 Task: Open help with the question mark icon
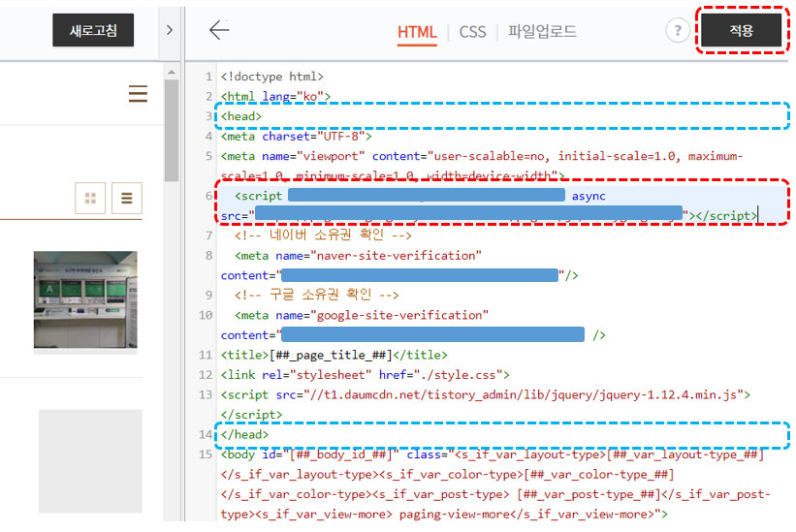677,30
